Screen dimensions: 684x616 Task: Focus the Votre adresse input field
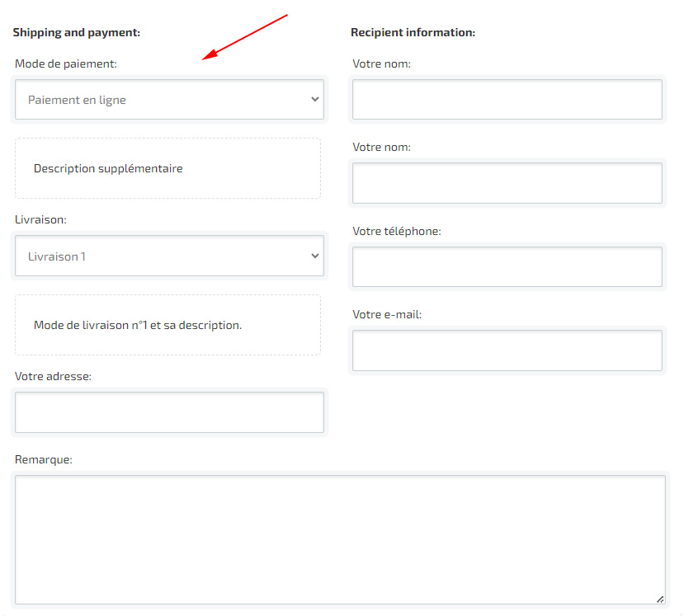(169, 412)
